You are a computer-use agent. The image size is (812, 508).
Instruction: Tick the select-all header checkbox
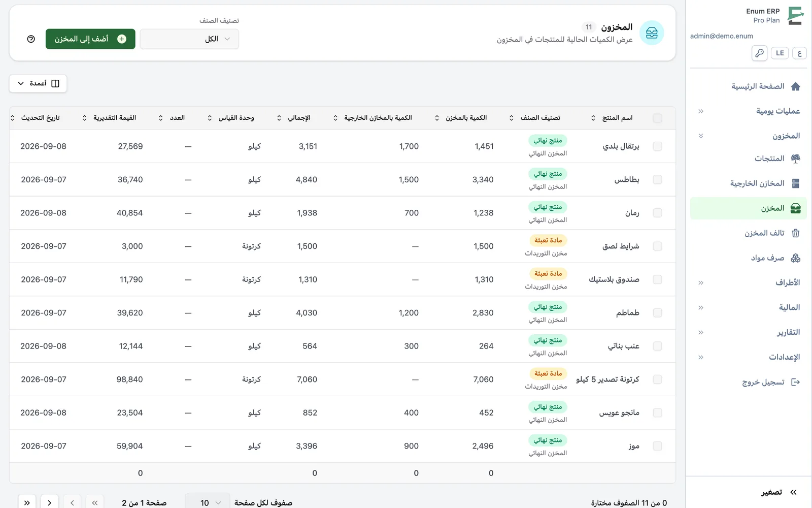(x=657, y=118)
